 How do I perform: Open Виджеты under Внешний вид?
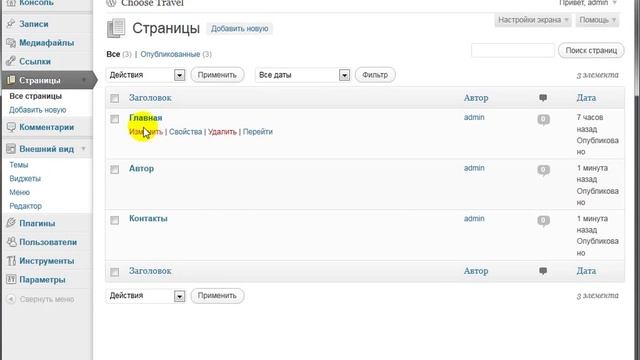[25, 178]
